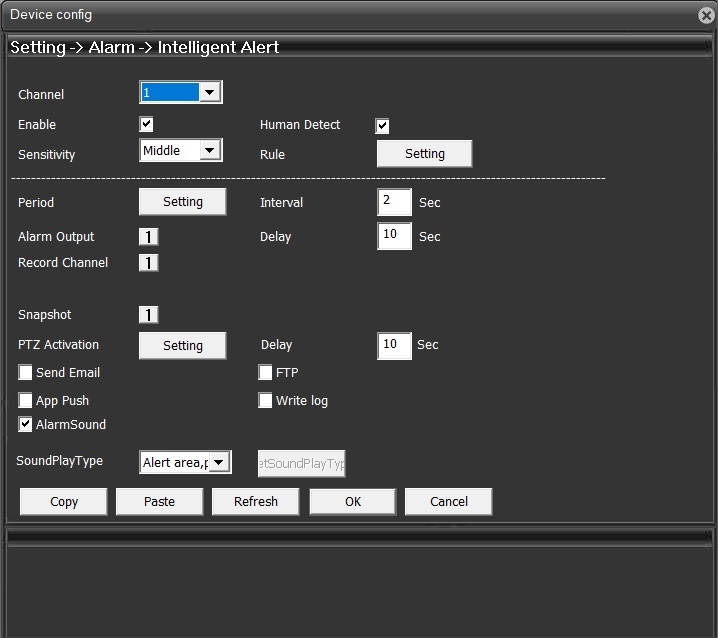
Task: Close the Device config dialog
Action: coord(706,15)
